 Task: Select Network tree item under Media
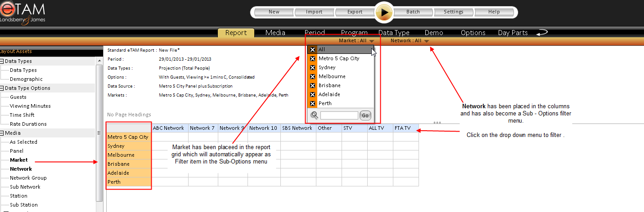click(x=21, y=169)
